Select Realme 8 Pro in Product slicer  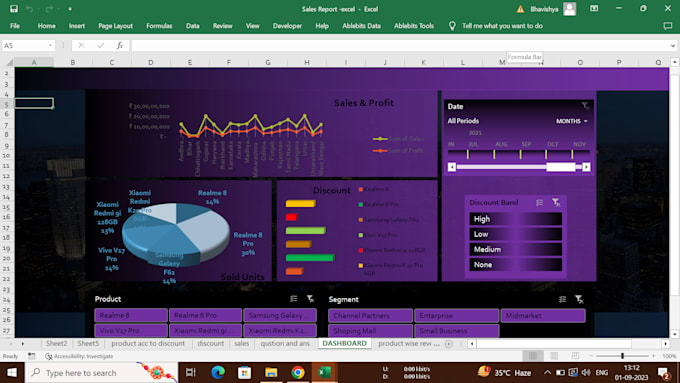206,315
